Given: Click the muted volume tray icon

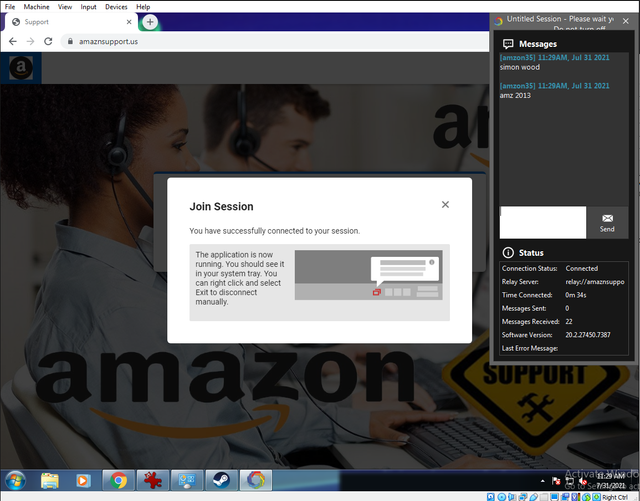Looking at the screenshot, I should tap(583, 481).
